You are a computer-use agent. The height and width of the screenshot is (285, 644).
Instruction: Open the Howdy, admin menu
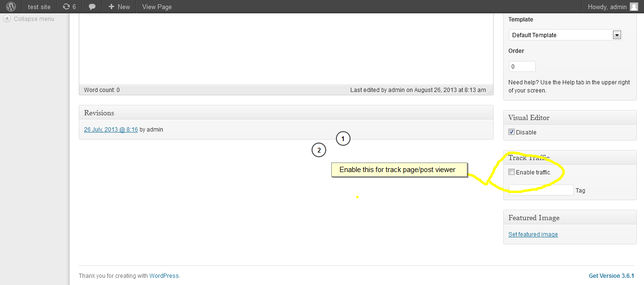tap(612, 7)
